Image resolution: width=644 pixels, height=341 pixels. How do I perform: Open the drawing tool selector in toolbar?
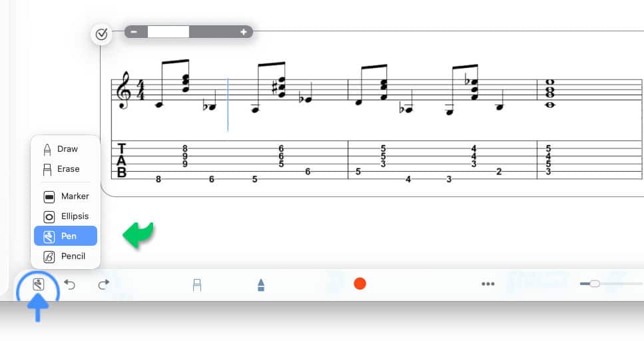point(38,284)
